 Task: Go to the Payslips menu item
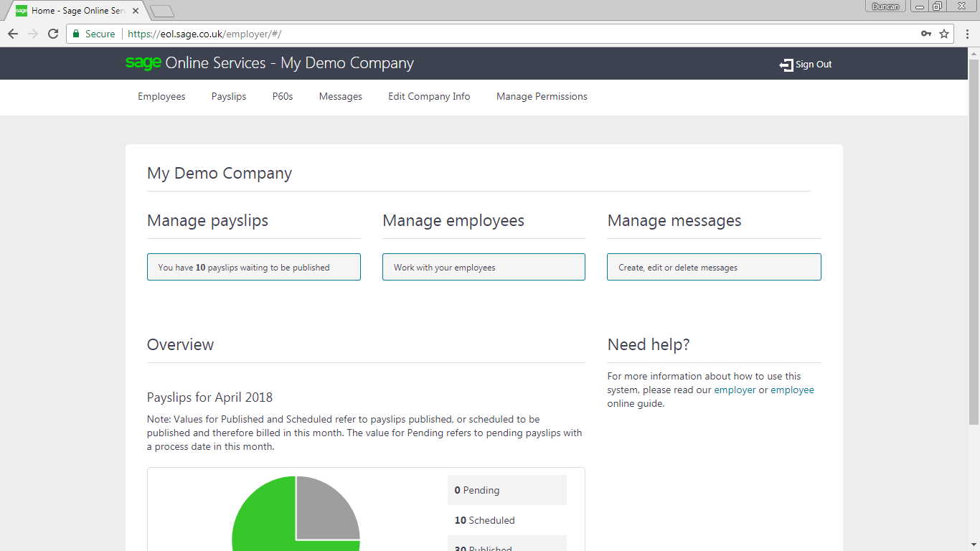[229, 97]
